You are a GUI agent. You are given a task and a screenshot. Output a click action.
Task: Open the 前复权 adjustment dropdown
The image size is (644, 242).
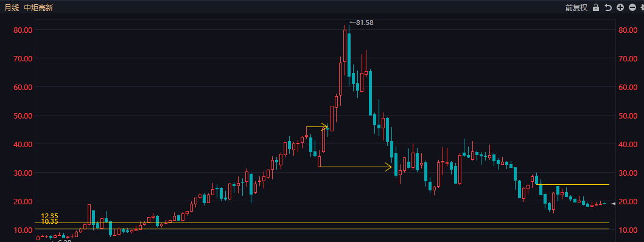[x=576, y=7]
